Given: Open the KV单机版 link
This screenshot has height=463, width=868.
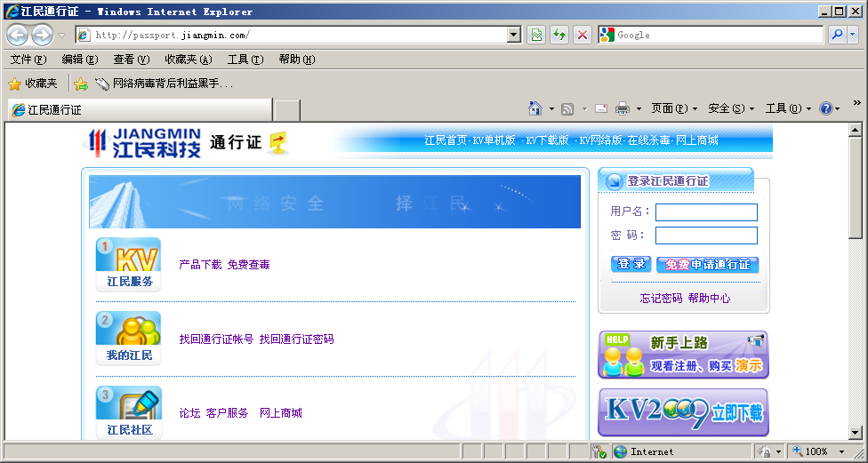Looking at the screenshot, I should 494,140.
